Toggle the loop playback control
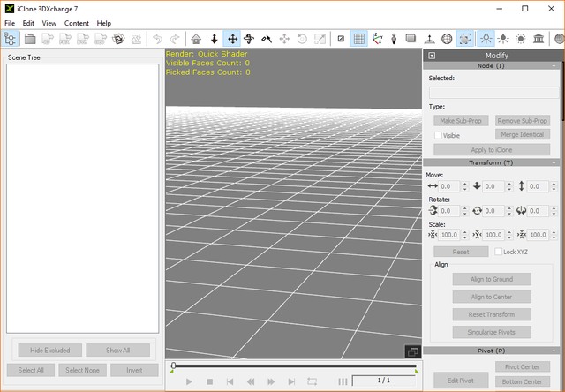 (312, 381)
